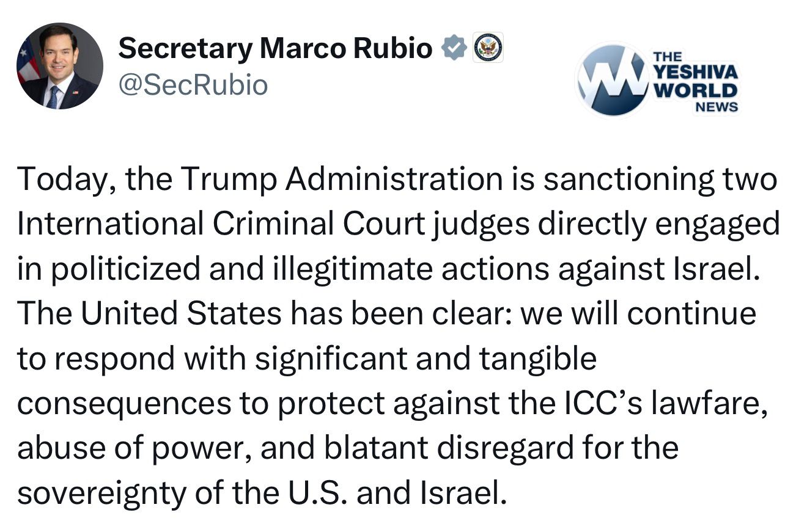Screen dimensions: 807x532
Task: Click the word "NEWS" in the watermark
Action: [716, 107]
